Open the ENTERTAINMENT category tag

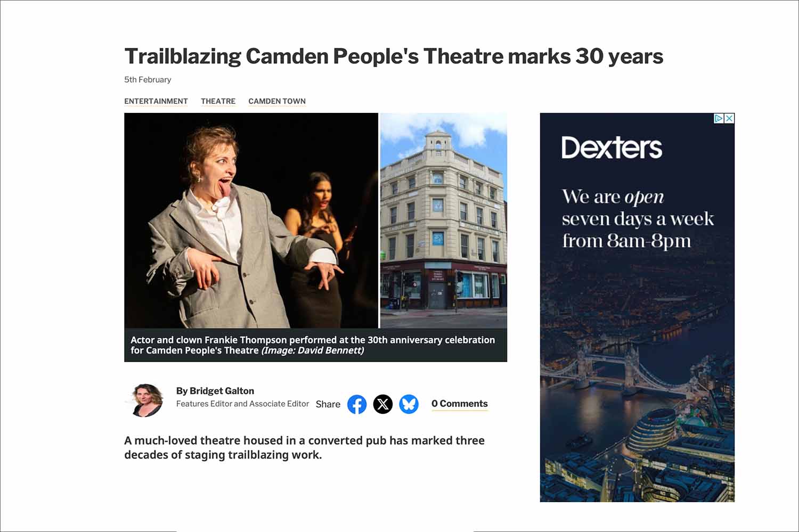(x=156, y=101)
